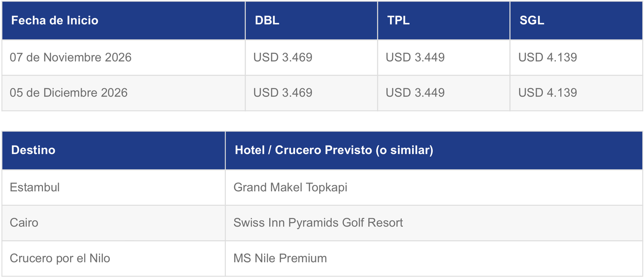Select the 07 de Noviembre 2026 date cell
644x279 pixels.
pyautogui.click(x=124, y=57)
